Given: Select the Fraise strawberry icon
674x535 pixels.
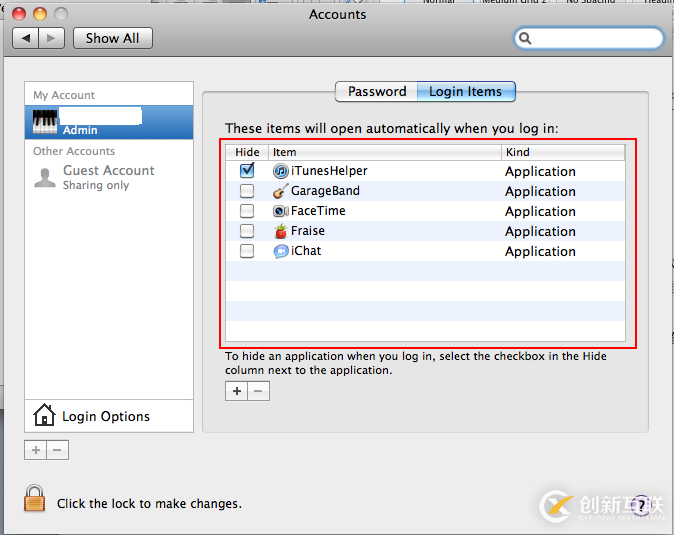Looking at the screenshot, I should (x=281, y=231).
